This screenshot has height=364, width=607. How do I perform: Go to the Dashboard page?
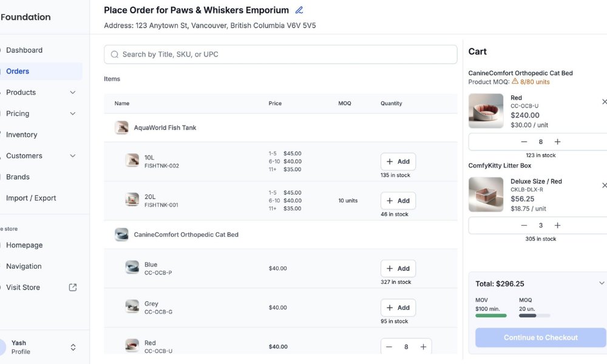24,50
